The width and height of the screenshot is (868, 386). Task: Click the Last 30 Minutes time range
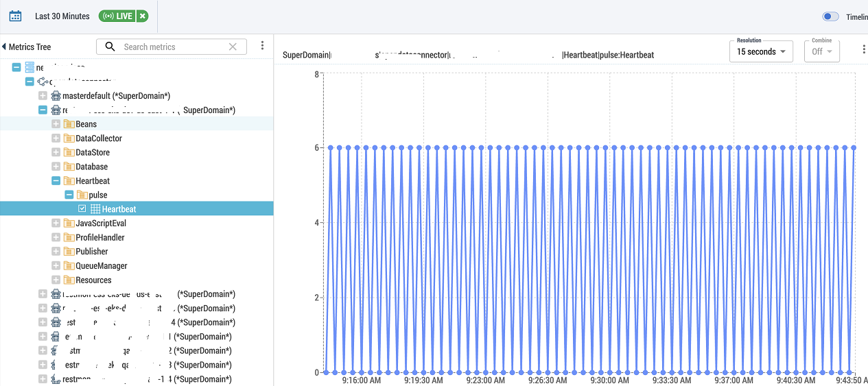(x=62, y=16)
